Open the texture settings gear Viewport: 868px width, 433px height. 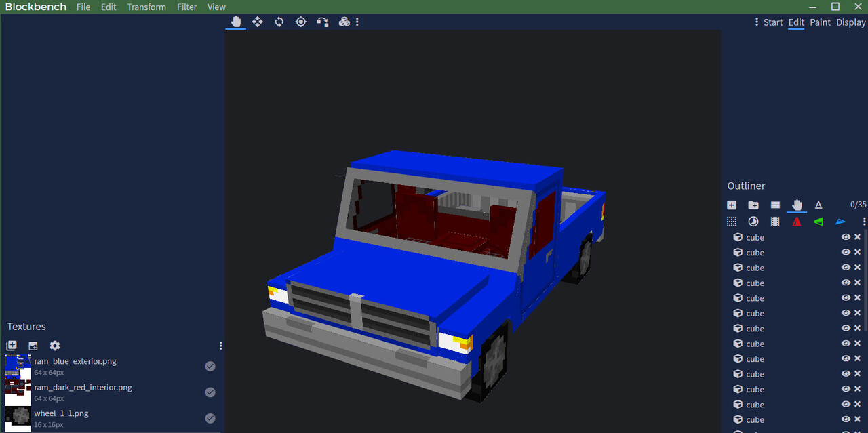[54, 346]
